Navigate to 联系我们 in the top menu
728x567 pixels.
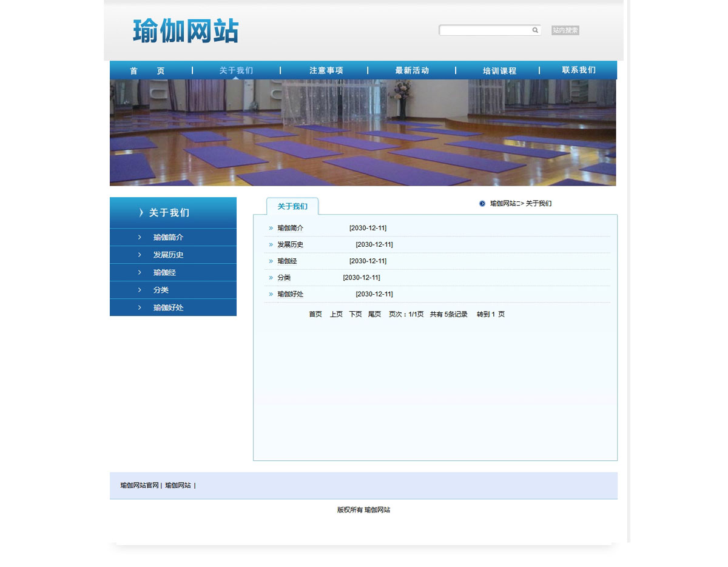(579, 70)
